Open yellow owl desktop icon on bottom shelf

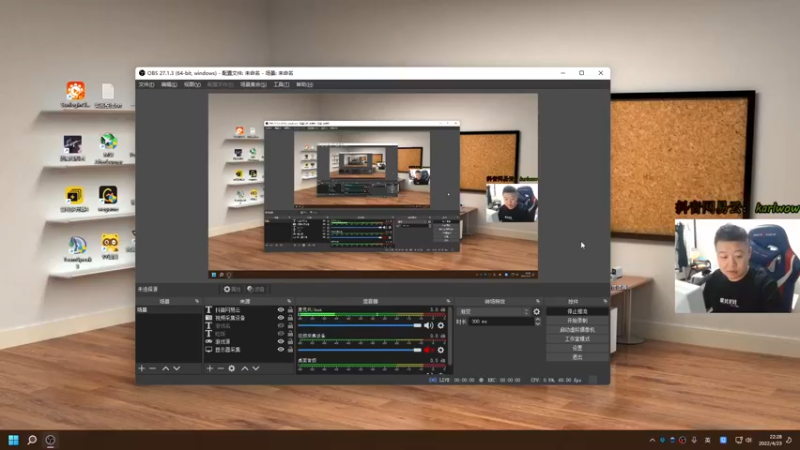pyautogui.click(x=110, y=247)
